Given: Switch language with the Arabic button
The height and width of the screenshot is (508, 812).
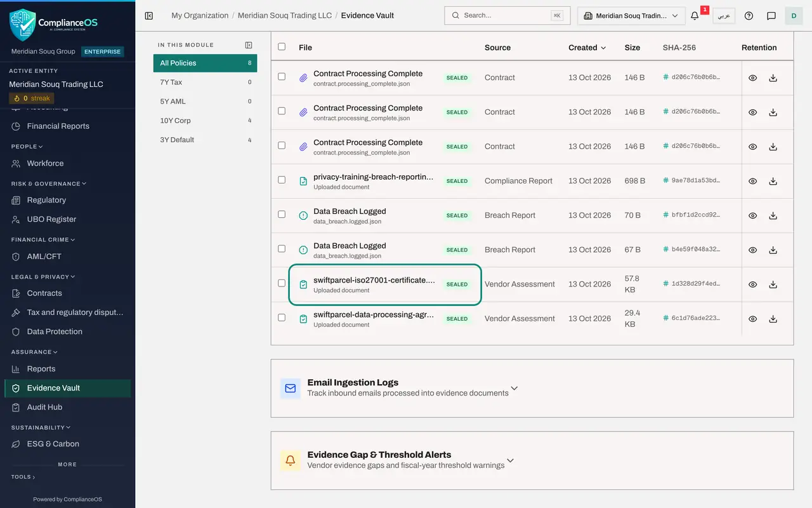Looking at the screenshot, I should (x=724, y=16).
